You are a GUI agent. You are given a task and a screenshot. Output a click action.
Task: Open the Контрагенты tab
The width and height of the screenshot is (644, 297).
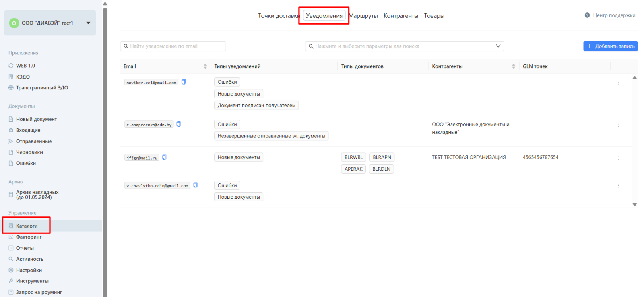click(x=401, y=16)
